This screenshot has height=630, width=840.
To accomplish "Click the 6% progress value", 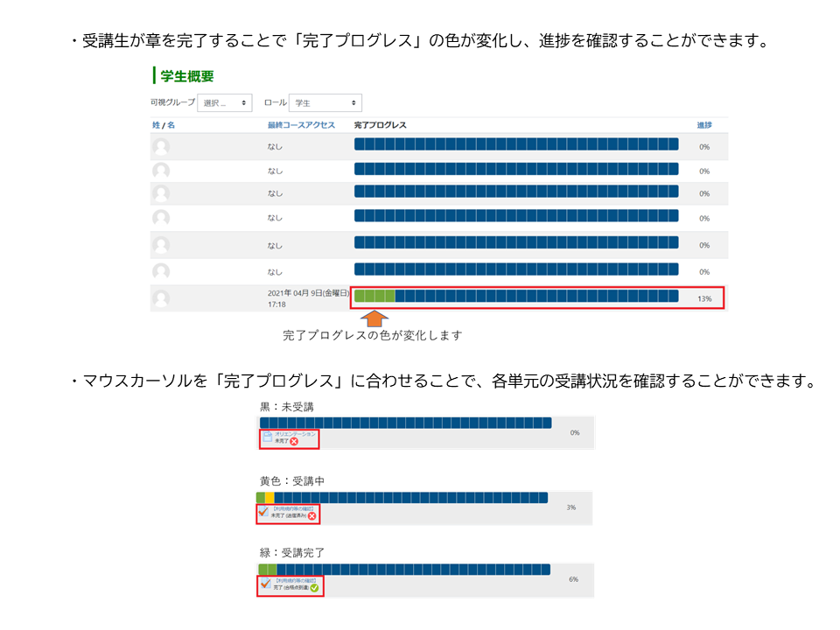I will click(573, 579).
